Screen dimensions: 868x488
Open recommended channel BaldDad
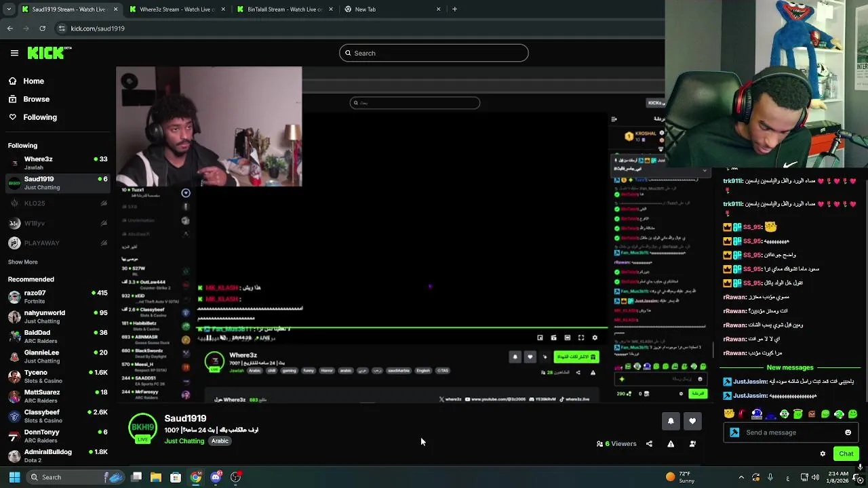coord(58,336)
